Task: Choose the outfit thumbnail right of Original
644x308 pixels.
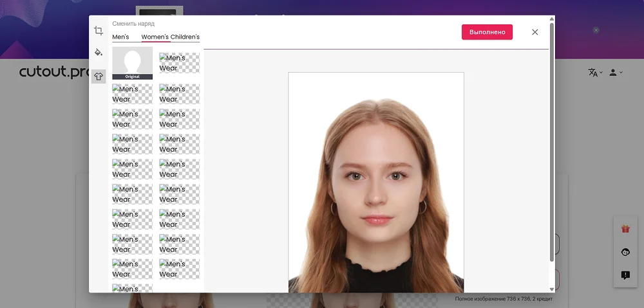Action: click(x=179, y=63)
